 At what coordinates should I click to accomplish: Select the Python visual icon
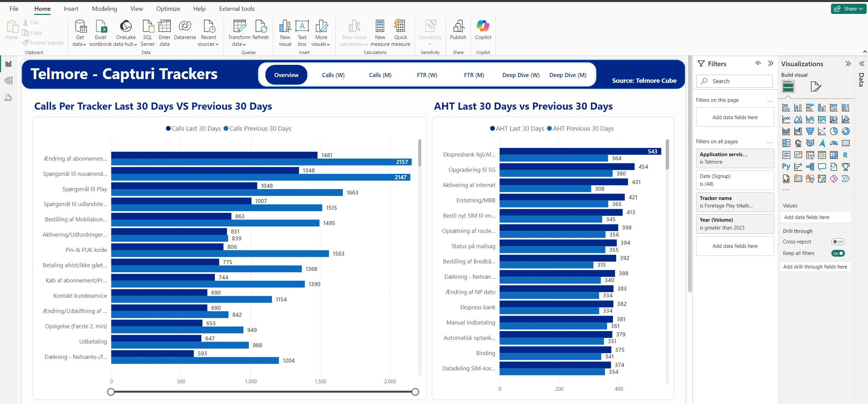pyautogui.click(x=786, y=167)
